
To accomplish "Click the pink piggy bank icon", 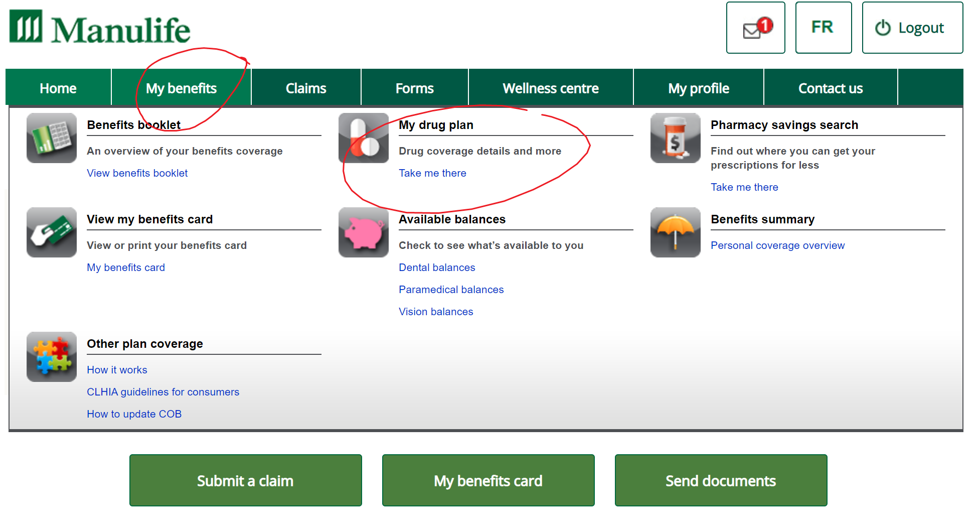I will click(x=364, y=232).
